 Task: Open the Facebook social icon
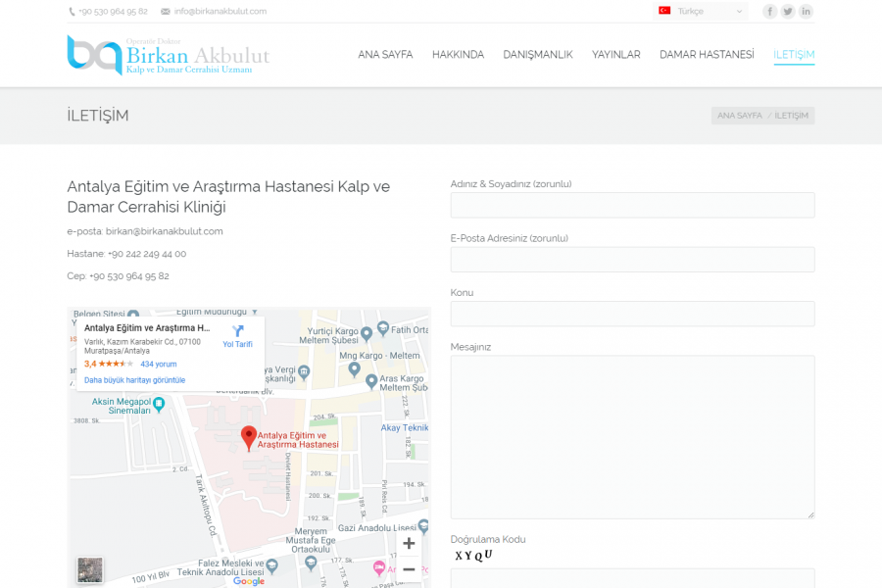[x=770, y=12]
